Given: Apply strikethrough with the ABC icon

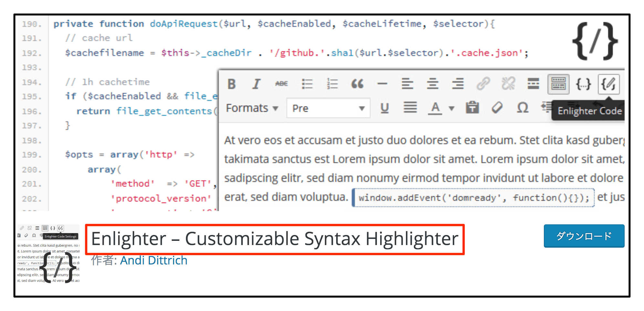Looking at the screenshot, I should [281, 84].
